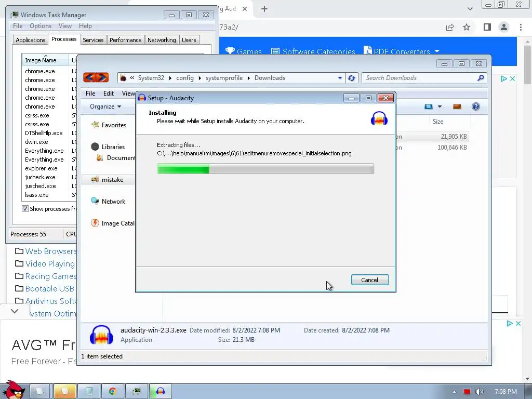This screenshot has height=399, width=532.
Task: Open the Bootable USB category link
Action: [49, 289]
